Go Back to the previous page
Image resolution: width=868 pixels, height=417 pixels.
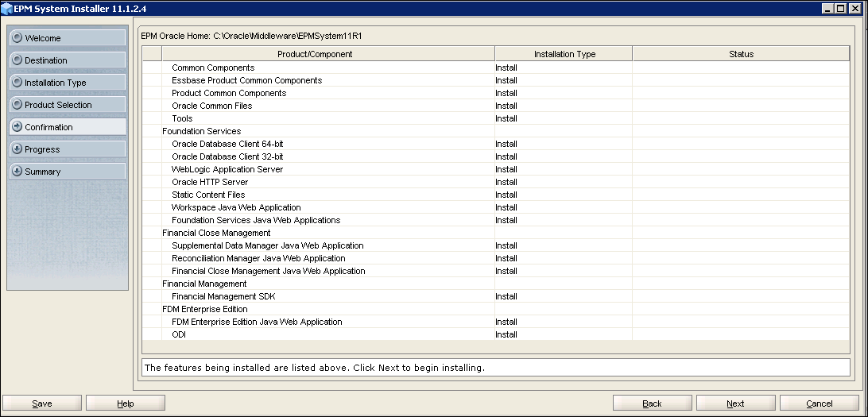[x=652, y=403]
